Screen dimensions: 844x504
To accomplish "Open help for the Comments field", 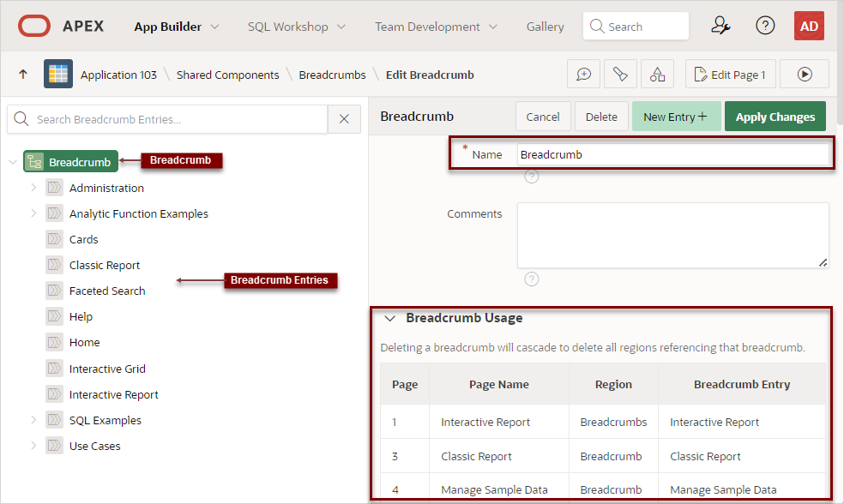I will coord(531,279).
